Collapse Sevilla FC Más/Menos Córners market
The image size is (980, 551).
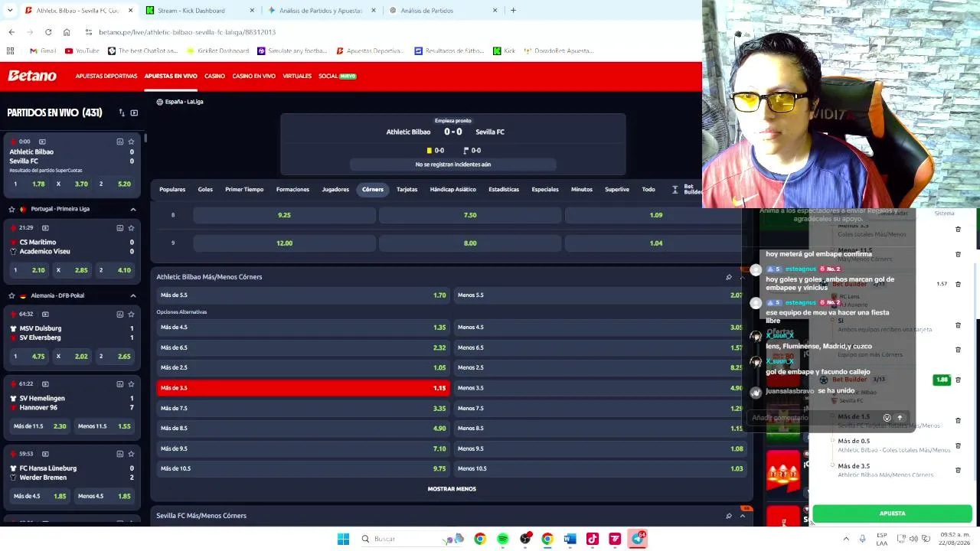(x=742, y=516)
